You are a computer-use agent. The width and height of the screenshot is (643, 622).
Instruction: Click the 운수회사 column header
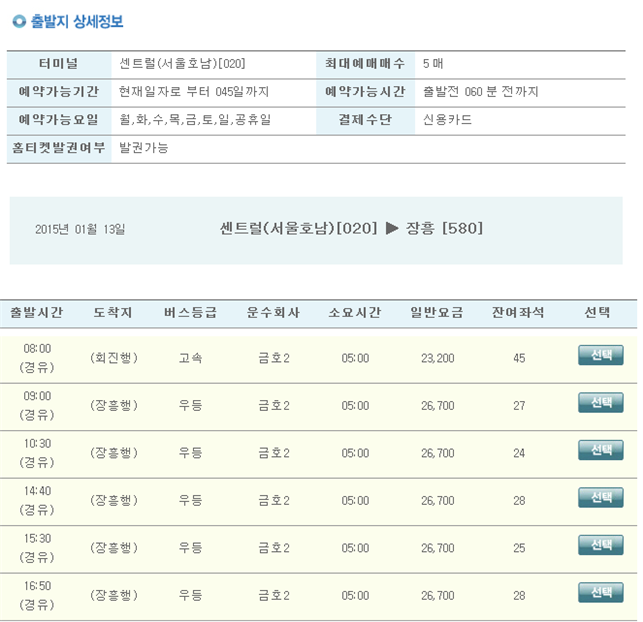click(273, 312)
